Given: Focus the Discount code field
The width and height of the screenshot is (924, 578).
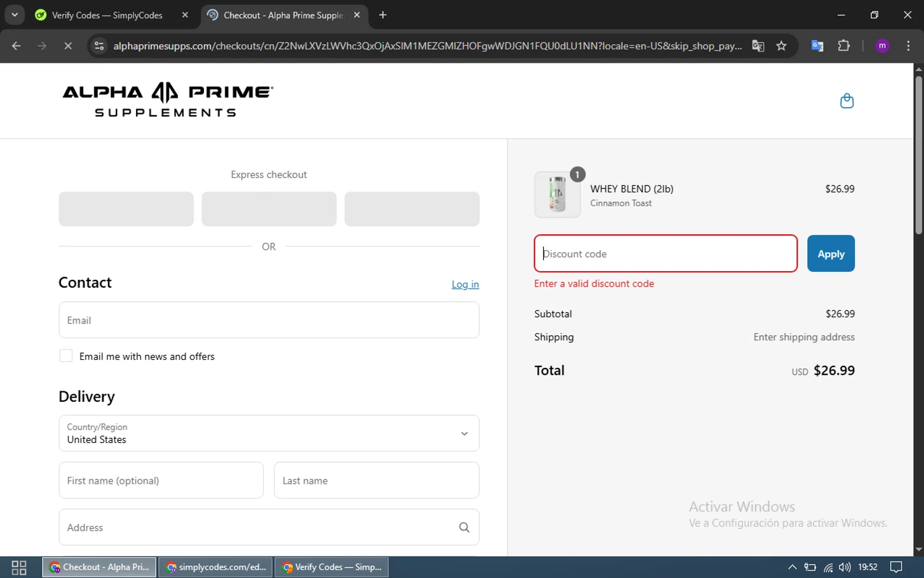Looking at the screenshot, I should (666, 253).
